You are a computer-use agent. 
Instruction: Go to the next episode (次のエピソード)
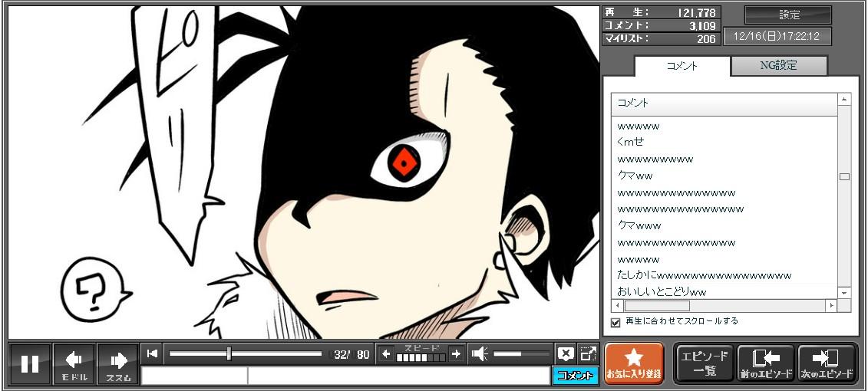click(x=827, y=363)
